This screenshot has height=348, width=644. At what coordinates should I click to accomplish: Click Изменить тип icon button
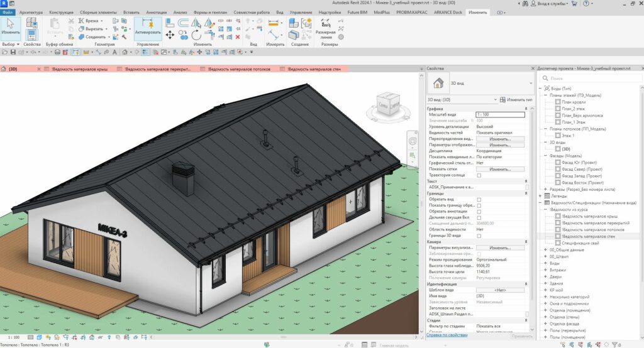[x=503, y=100]
